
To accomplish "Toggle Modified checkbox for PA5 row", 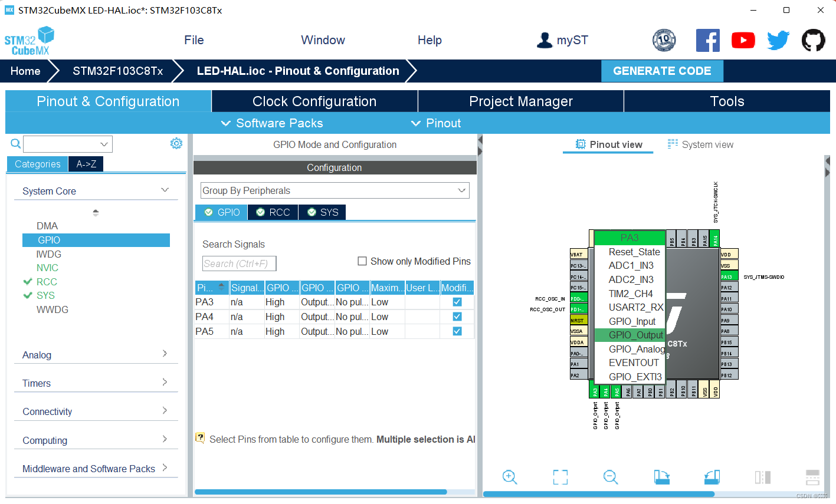I will click(457, 331).
